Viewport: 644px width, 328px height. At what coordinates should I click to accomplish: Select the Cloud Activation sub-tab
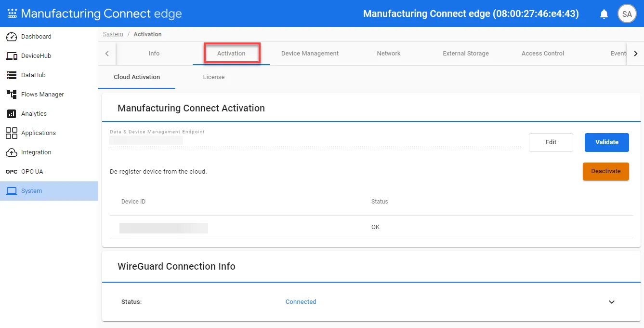tap(137, 77)
